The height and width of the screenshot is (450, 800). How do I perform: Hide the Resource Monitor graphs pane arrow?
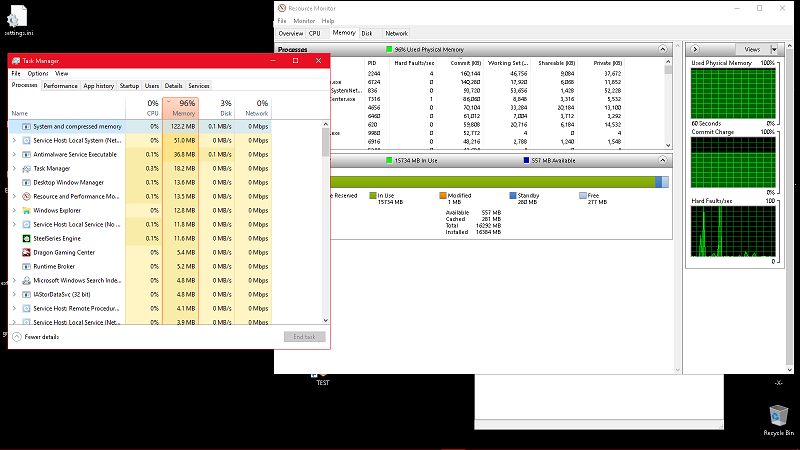click(694, 49)
